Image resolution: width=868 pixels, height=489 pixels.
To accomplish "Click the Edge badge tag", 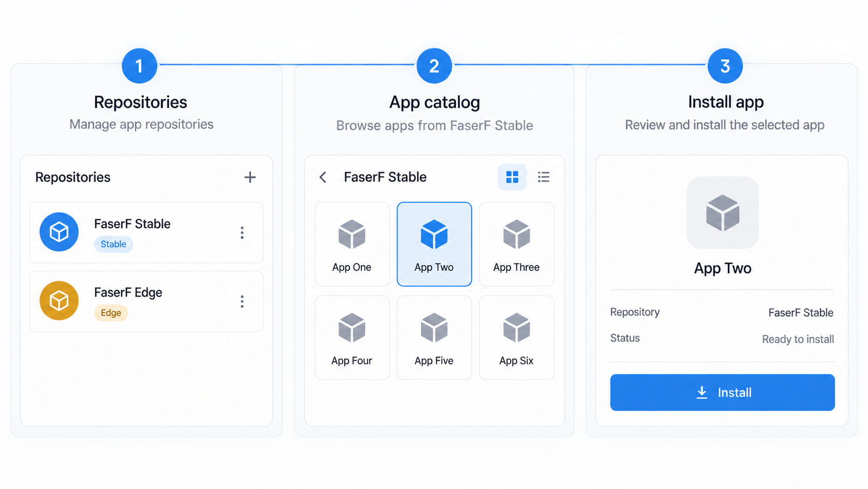I will click(x=111, y=313).
